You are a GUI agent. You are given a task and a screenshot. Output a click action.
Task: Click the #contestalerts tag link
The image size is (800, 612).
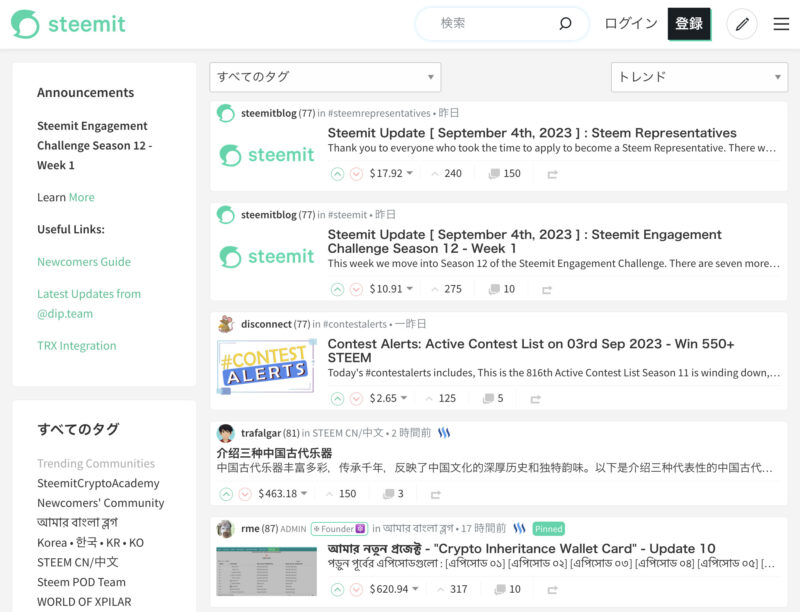click(355, 324)
